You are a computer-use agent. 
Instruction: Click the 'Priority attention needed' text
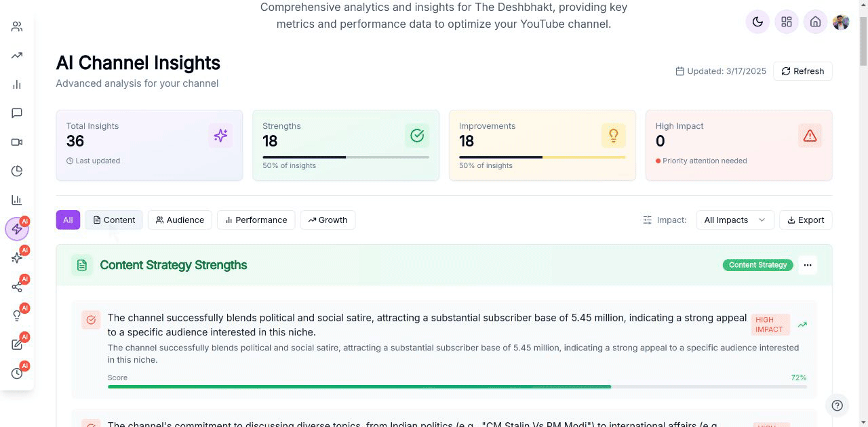point(705,161)
